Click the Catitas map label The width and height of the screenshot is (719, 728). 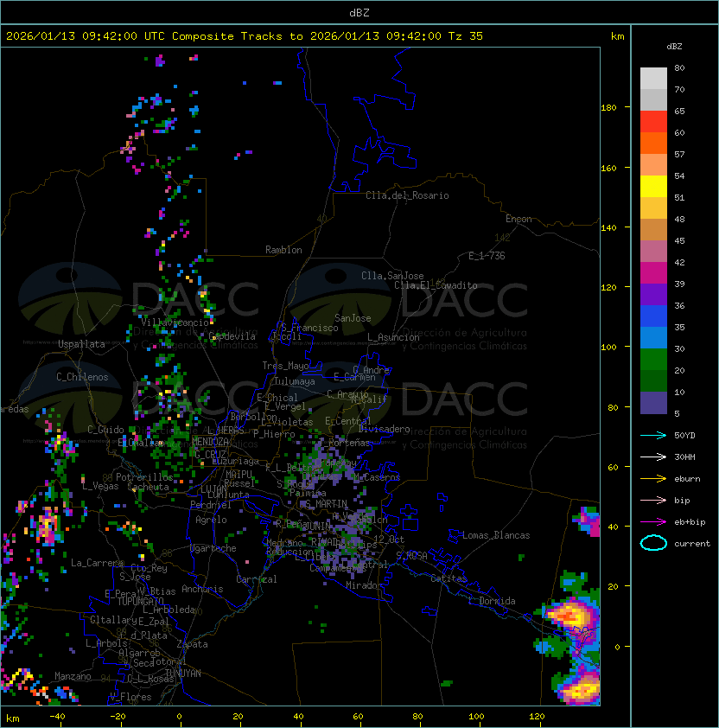tap(449, 578)
